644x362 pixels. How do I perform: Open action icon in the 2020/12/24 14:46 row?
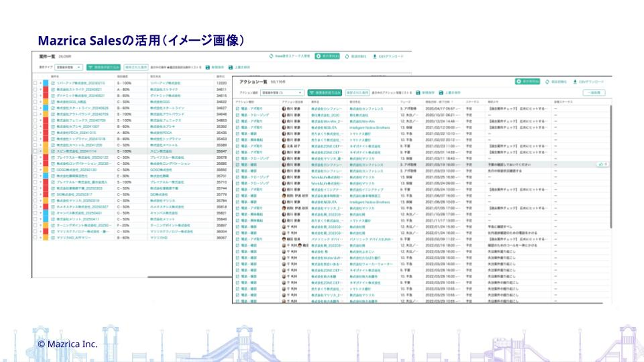coord(237,121)
